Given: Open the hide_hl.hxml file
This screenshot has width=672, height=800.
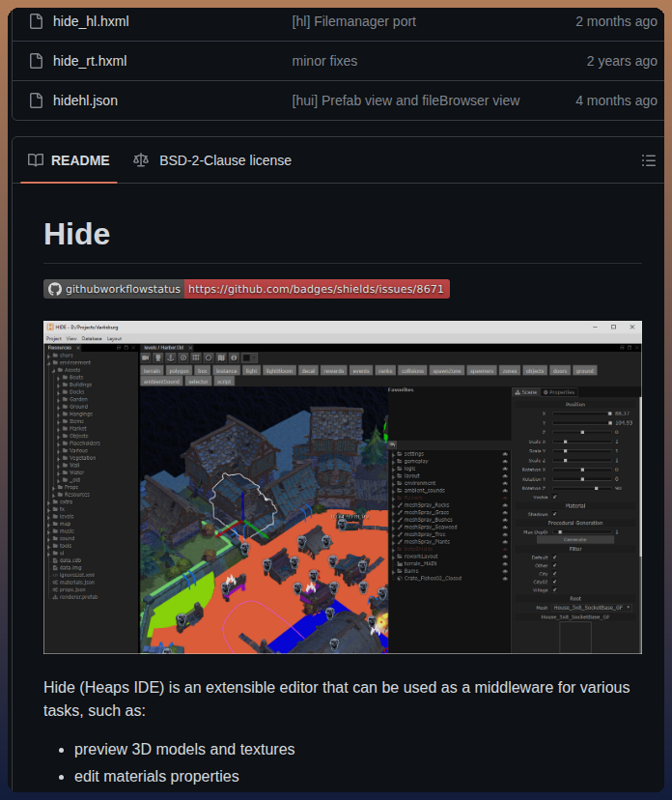Looking at the screenshot, I should pos(91,21).
